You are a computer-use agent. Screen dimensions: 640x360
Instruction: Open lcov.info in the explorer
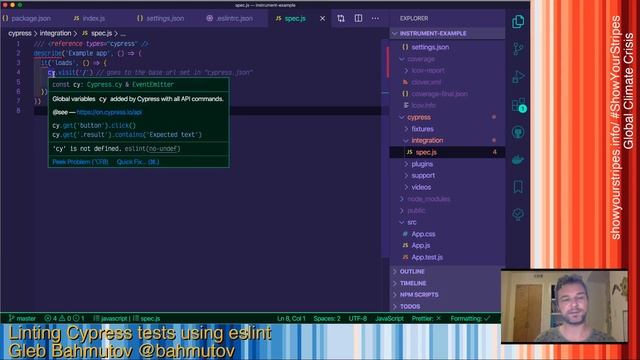tap(423, 105)
